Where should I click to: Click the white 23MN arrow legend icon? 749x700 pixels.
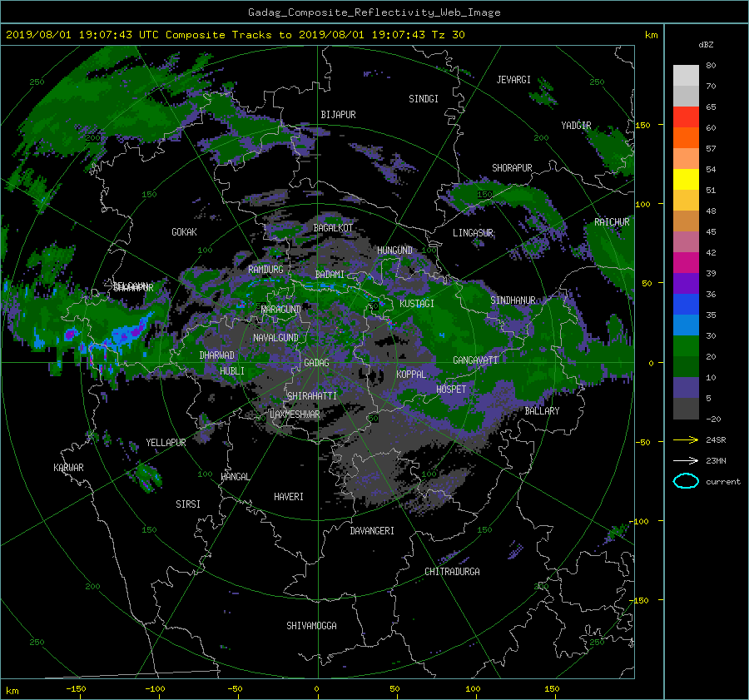click(686, 460)
